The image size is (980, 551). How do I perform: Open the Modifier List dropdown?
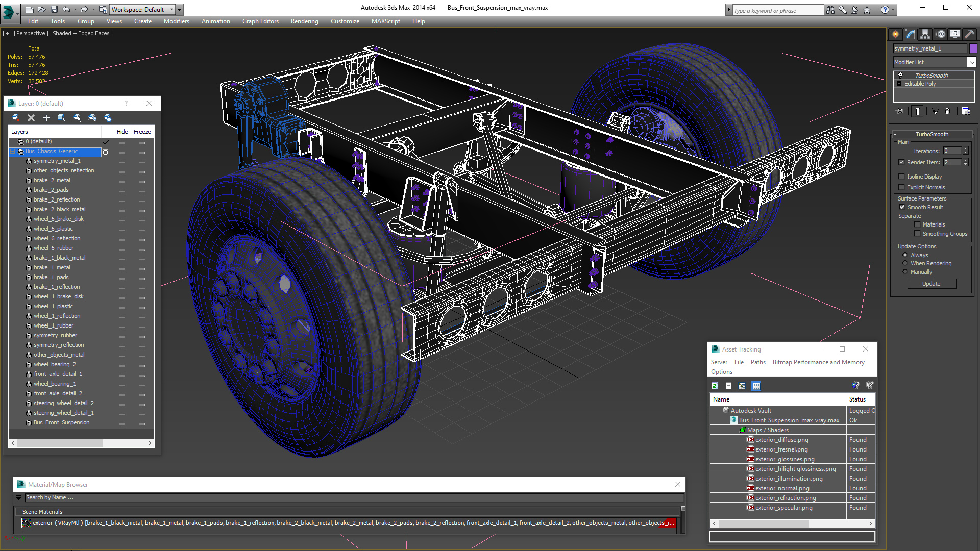[x=971, y=62]
